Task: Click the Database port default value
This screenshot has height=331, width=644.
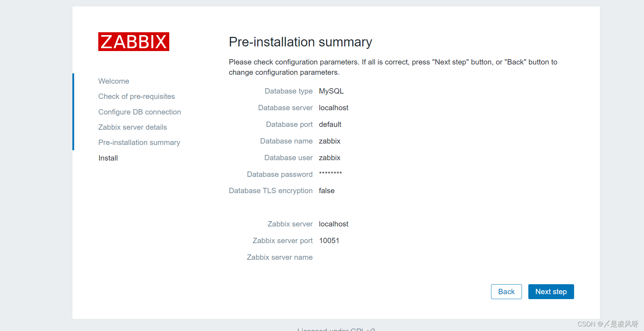Action: coord(330,124)
